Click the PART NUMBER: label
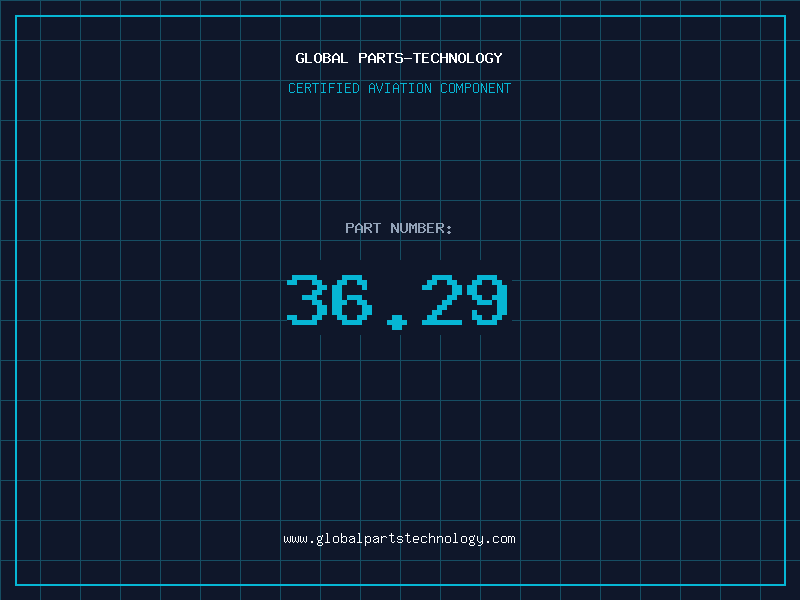The height and width of the screenshot is (600, 800). 399,228
